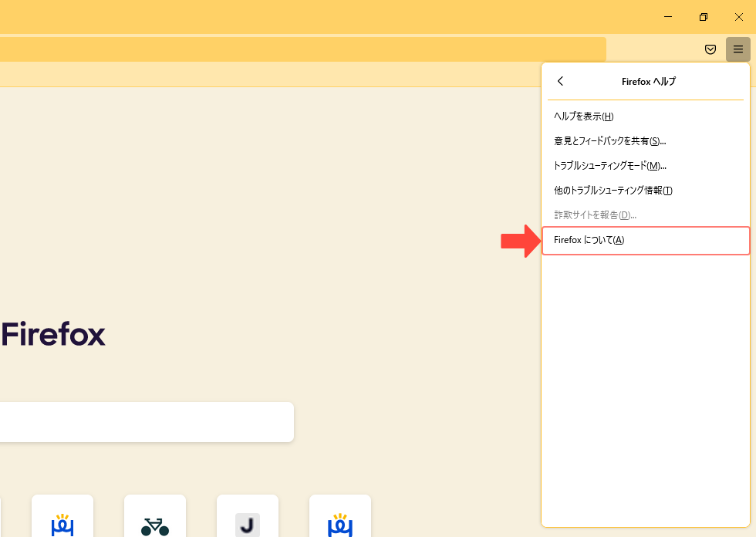Open the J shortcut tile
This screenshot has height=537, width=756.
pos(248,516)
